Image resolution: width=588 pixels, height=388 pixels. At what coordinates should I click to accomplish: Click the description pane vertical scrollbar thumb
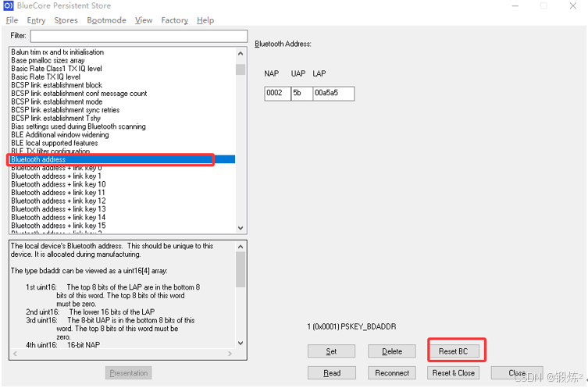point(241,269)
